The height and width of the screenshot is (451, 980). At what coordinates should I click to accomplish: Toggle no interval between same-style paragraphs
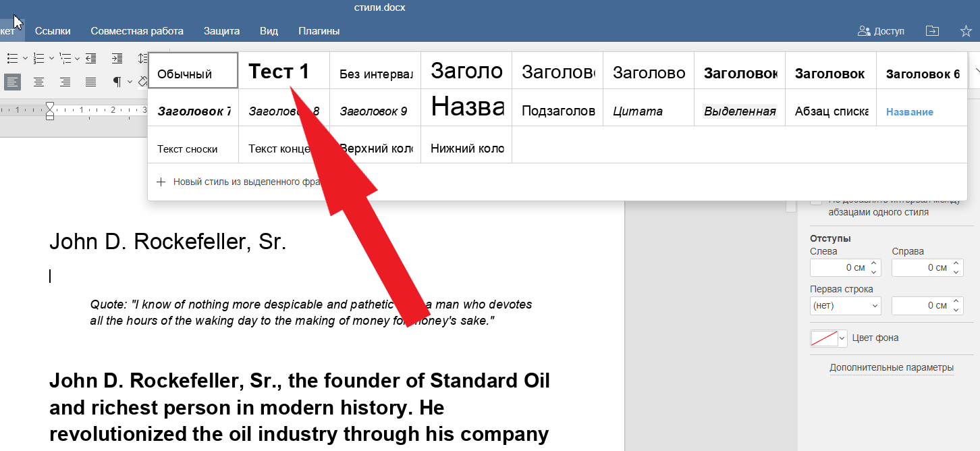coord(816,201)
